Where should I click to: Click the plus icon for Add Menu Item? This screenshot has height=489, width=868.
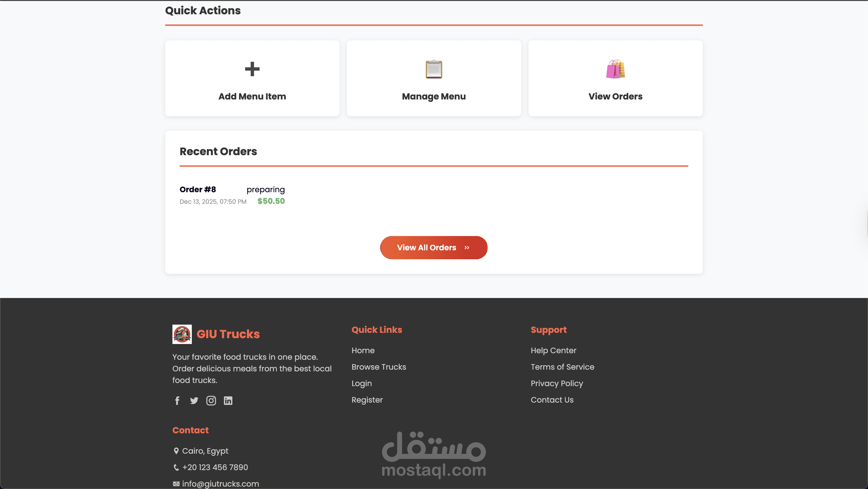pos(252,69)
